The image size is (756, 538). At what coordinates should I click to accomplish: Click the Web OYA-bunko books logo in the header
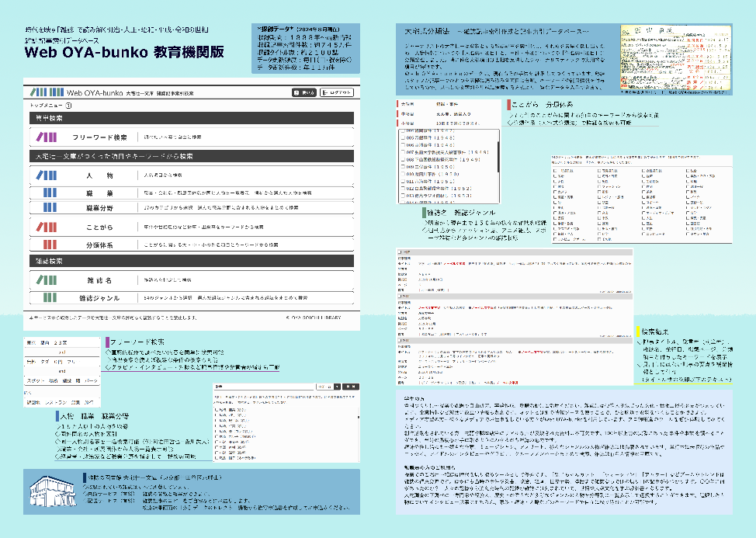click(47, 92)
